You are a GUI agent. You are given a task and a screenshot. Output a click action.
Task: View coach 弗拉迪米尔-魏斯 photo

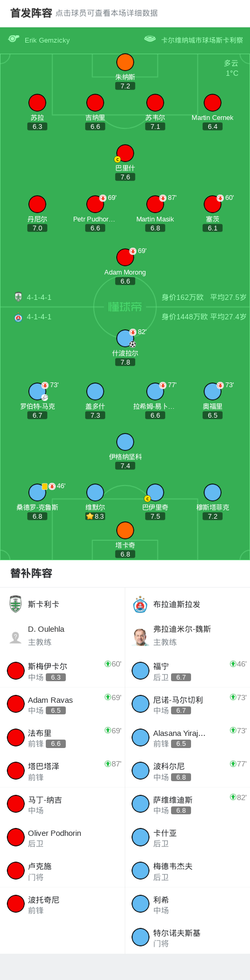[x=141, y=637]
